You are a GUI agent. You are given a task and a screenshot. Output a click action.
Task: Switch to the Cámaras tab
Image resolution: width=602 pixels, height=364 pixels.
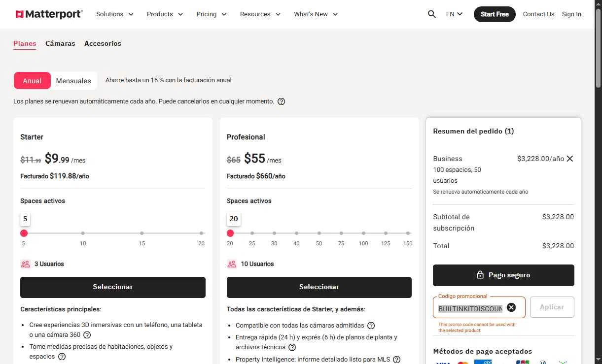click(60, 43)
